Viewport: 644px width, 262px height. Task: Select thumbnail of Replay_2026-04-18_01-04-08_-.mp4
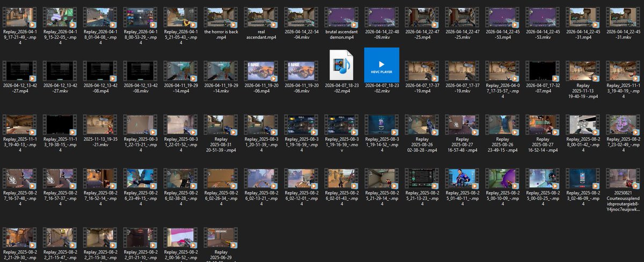pyautogui.click(x=100, y=18)
